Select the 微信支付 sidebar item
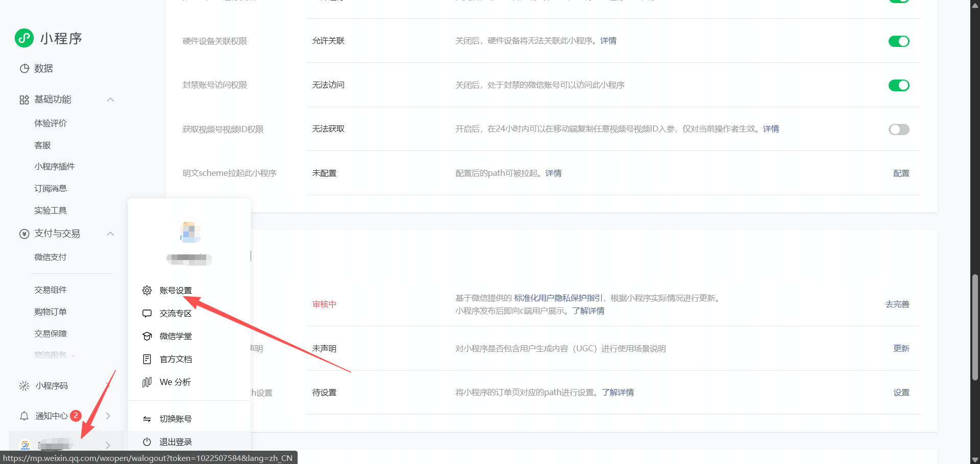This screenshot has height=464, width=980. pyautogui.click(x=50, y=256)
